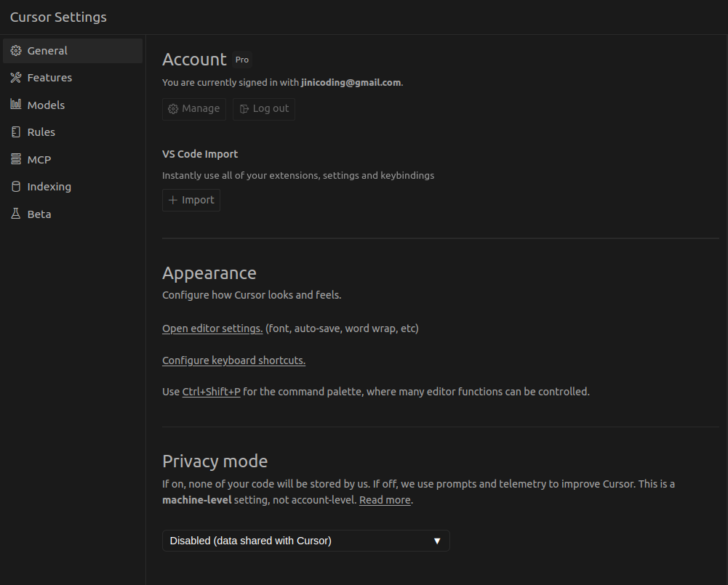Click the "Appearance" heading
728x585 pixels.
pos(209,273)
